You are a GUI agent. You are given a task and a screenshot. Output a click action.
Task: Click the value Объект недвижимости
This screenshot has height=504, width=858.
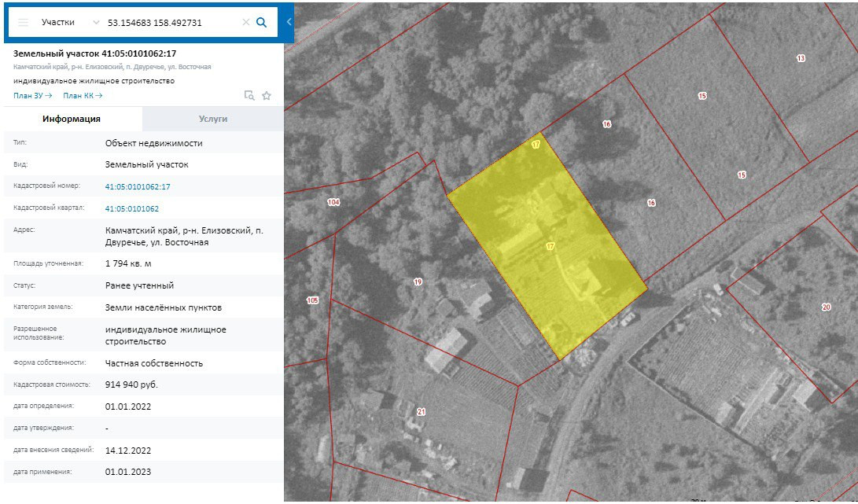tap(154, 143)
